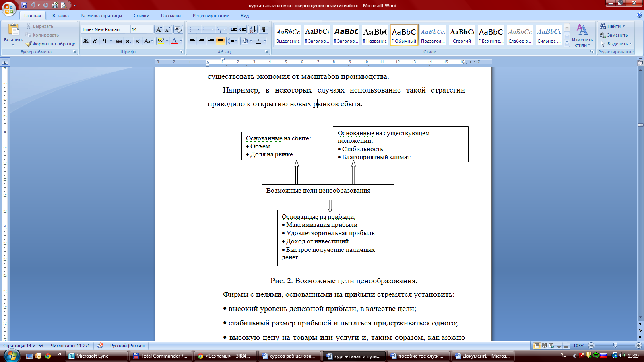Apply superscript formatting
This screenshot has height=362, width=644.
point(138,41)
